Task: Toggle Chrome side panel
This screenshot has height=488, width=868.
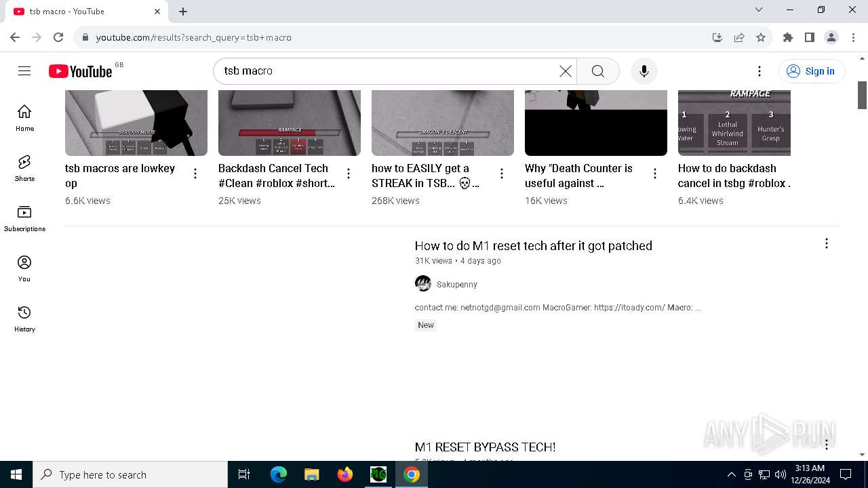Action: coord(810,37)
